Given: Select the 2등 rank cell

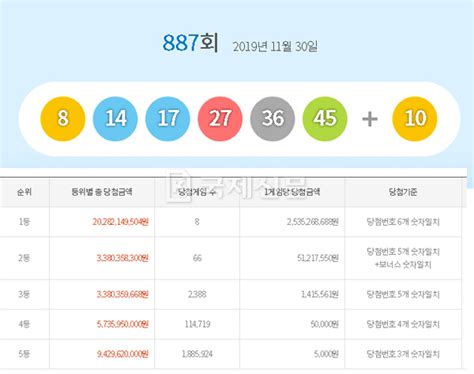Looking at the screenshot, I should (24, 258).
